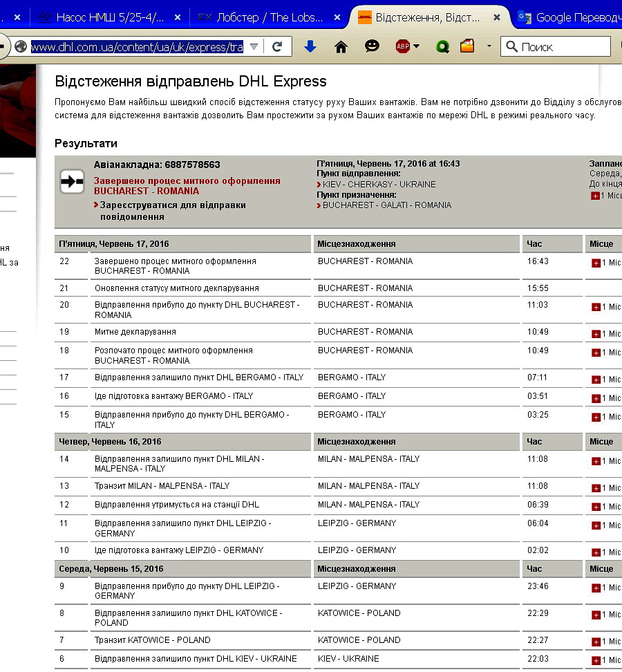This screenshot has width=622, height=672.
Task: Click the reload page icon
Action: [277, 46]
